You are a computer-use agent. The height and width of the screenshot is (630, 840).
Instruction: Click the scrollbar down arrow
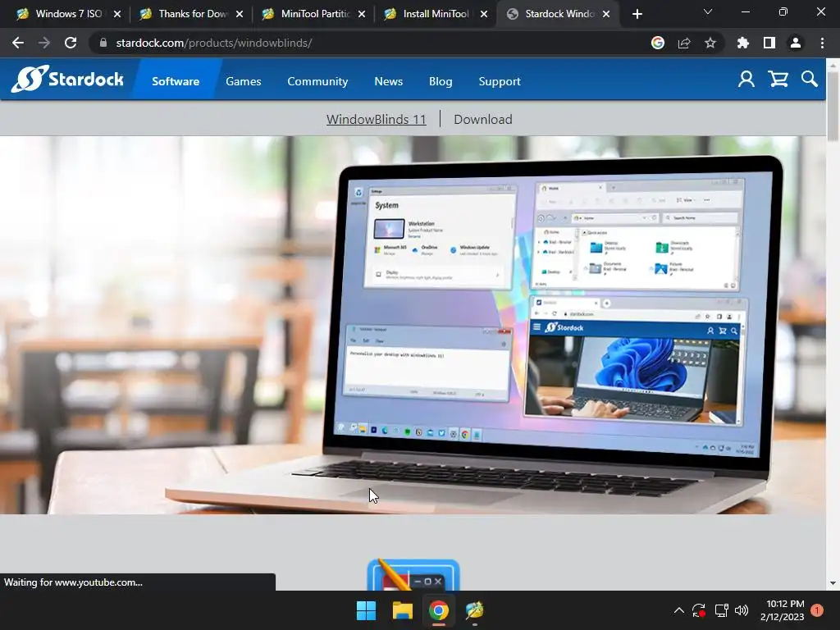833,583
